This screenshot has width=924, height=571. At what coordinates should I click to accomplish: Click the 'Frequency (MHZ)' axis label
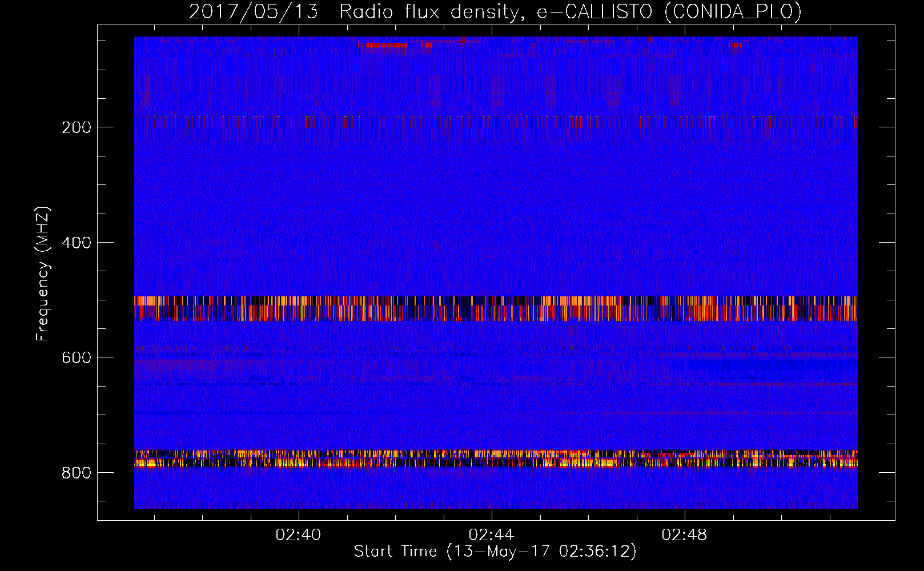click(42, 274)
